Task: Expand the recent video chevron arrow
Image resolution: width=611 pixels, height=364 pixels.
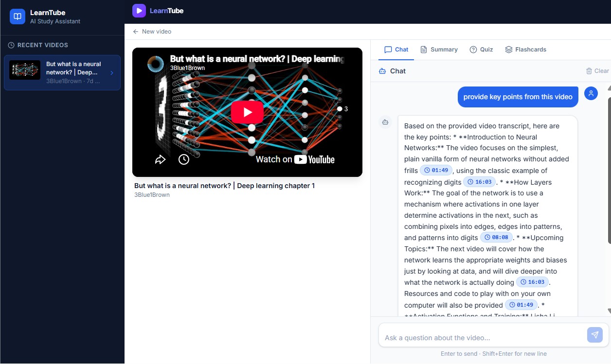Action: click(112, 73)
